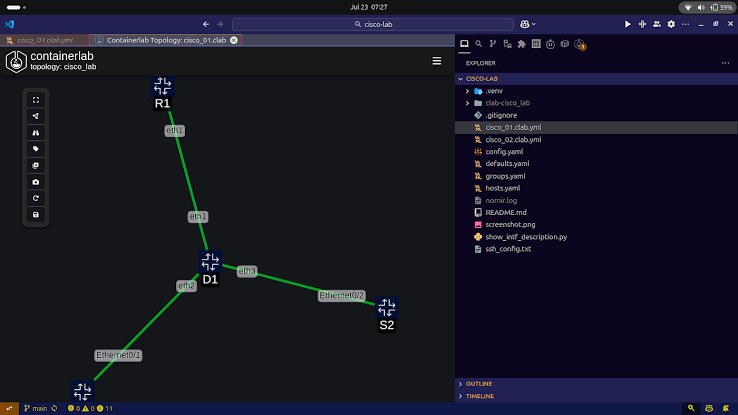Click the main branch indicator in status bar
738x415 pixels.
[x=36, y=408]
